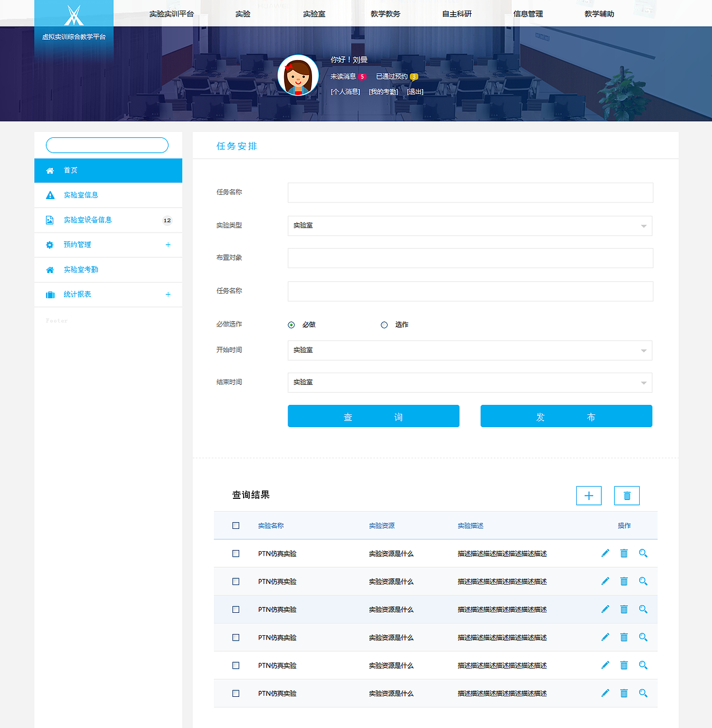Select the 选作 radio button
This screenshot has width=712, height=728.
point(384,325)
